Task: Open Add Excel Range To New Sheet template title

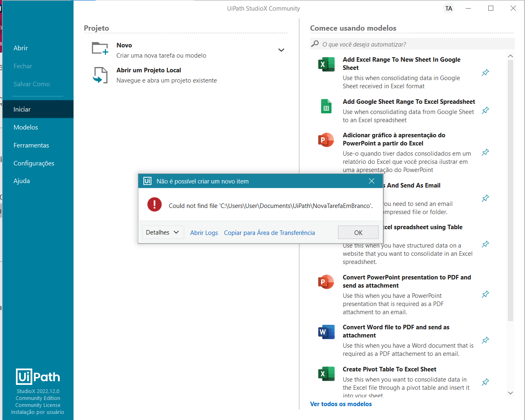Action: coord(402,63)
